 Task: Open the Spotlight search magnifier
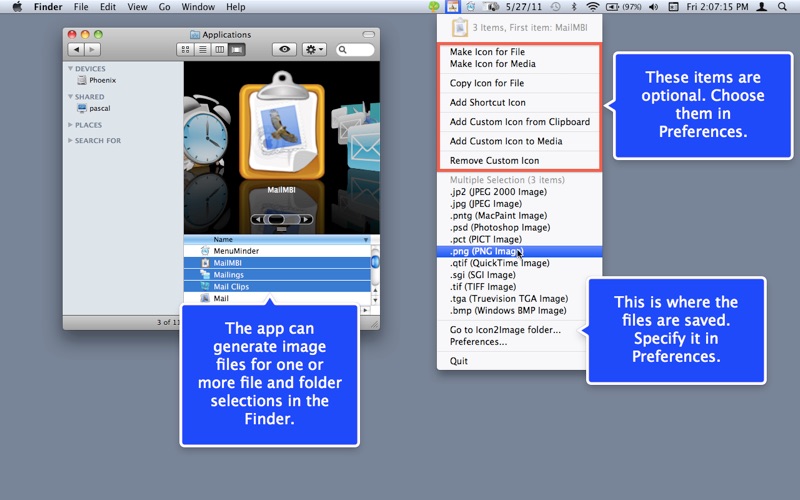pos(782,7)
